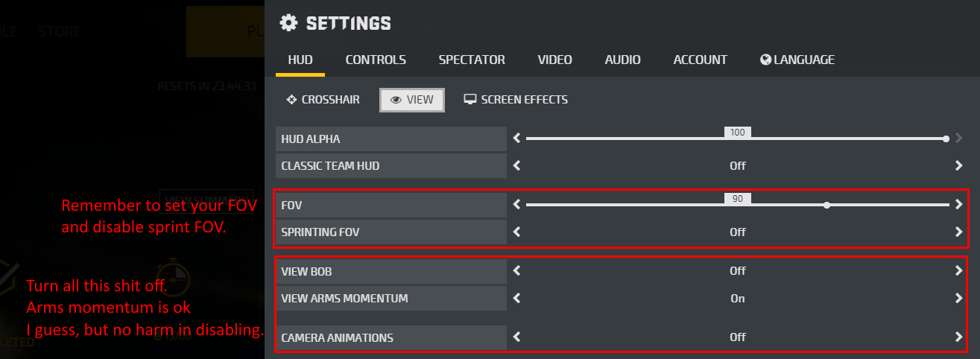980x359 pixels.
Task: Click right arrow for FOV slider
Action: click(958, 204)
